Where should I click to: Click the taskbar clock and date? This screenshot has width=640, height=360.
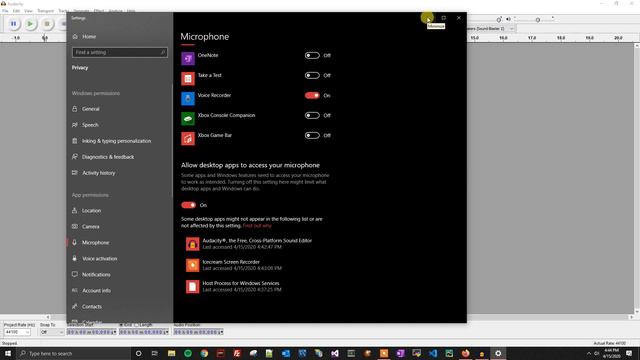tap(611, 353)
